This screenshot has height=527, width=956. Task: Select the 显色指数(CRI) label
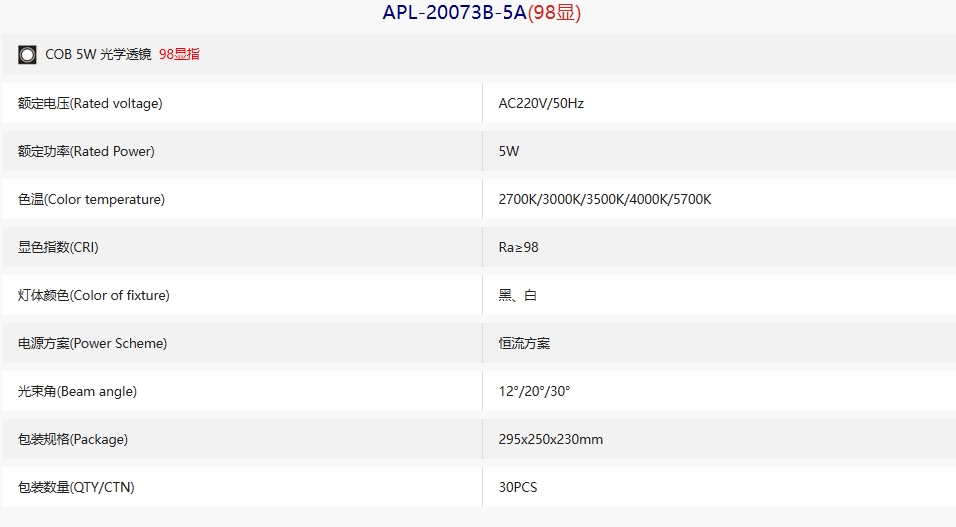pos(58,248)
